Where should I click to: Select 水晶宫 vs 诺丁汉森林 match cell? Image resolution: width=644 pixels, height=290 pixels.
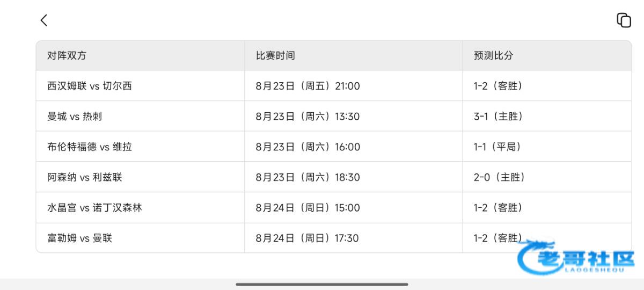coord(94,208)
